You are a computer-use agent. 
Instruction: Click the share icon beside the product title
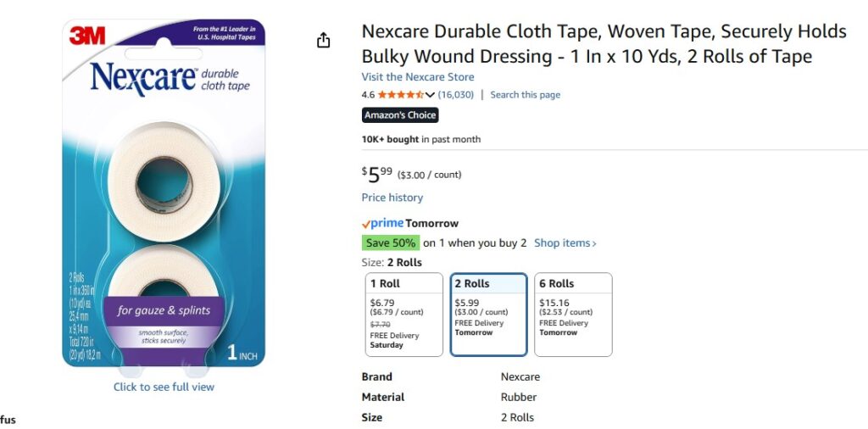click(x=323, y=40)
